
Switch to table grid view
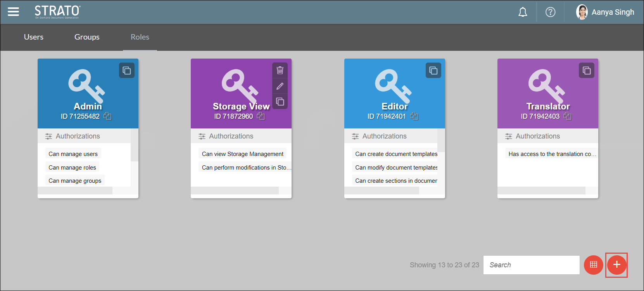tap(593, 265)
